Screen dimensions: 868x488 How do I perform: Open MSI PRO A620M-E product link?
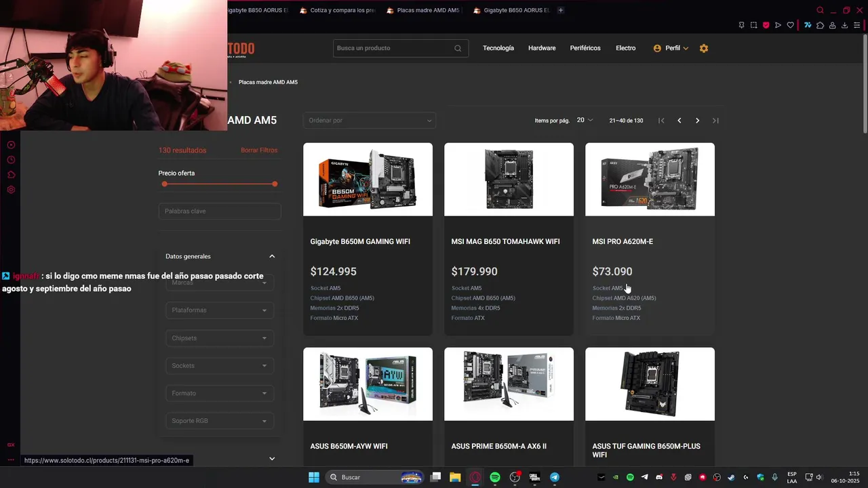point(623,241)
